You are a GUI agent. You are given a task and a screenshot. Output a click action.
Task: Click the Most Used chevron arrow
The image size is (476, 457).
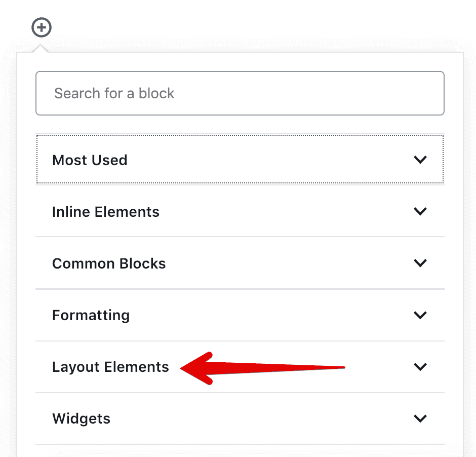420,160
